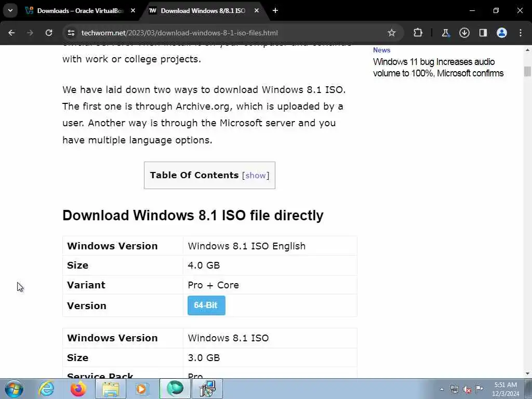Launch Internet Explorer from the taskbar
The width and height of the screenshot is (532, 399).
click(46, 389)
